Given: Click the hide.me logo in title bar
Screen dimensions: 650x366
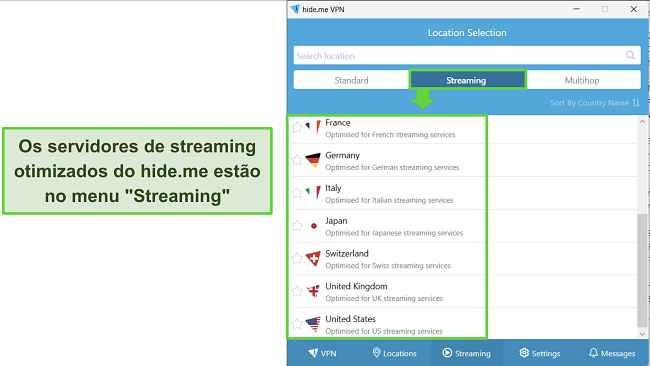Looking at the screenshot, I should 295,9.
